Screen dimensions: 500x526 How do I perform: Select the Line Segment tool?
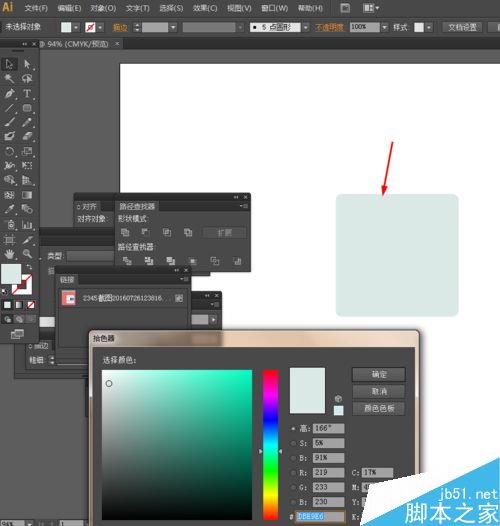[9, 108]
